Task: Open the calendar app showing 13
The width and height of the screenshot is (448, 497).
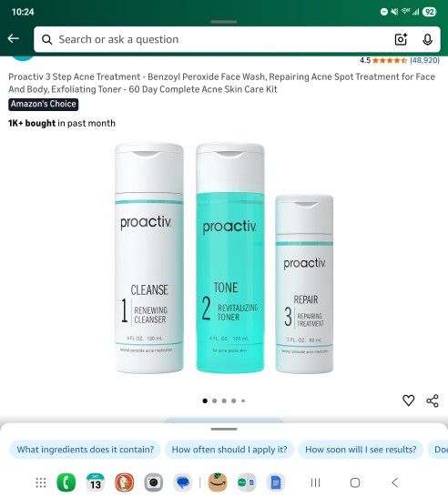Action: point(95,482)
